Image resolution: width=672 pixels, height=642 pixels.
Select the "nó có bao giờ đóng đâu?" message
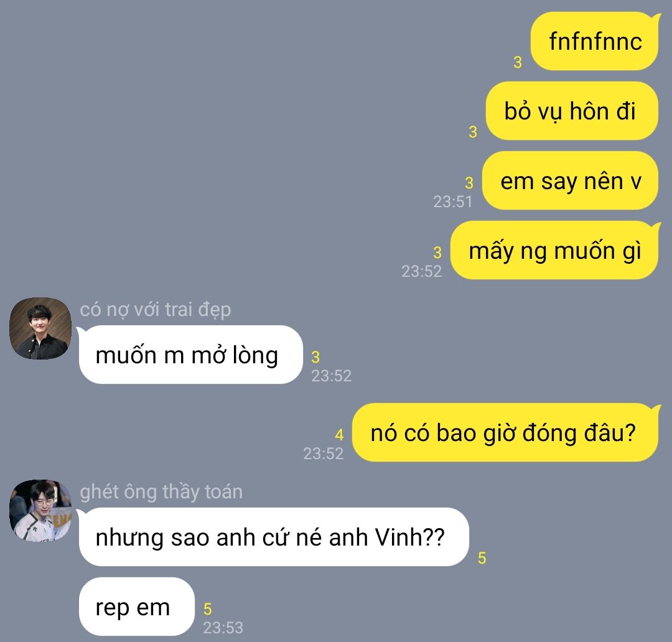[505, 432]
